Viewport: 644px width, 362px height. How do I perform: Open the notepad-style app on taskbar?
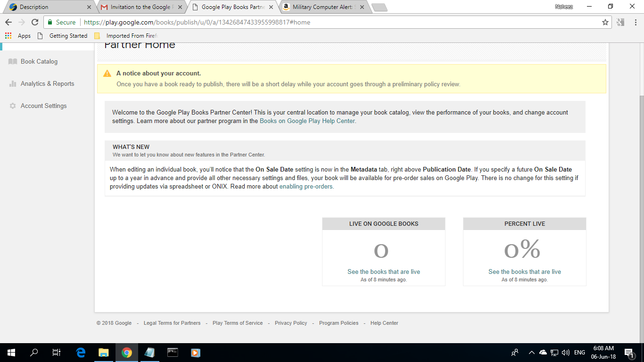click(149, 352)
